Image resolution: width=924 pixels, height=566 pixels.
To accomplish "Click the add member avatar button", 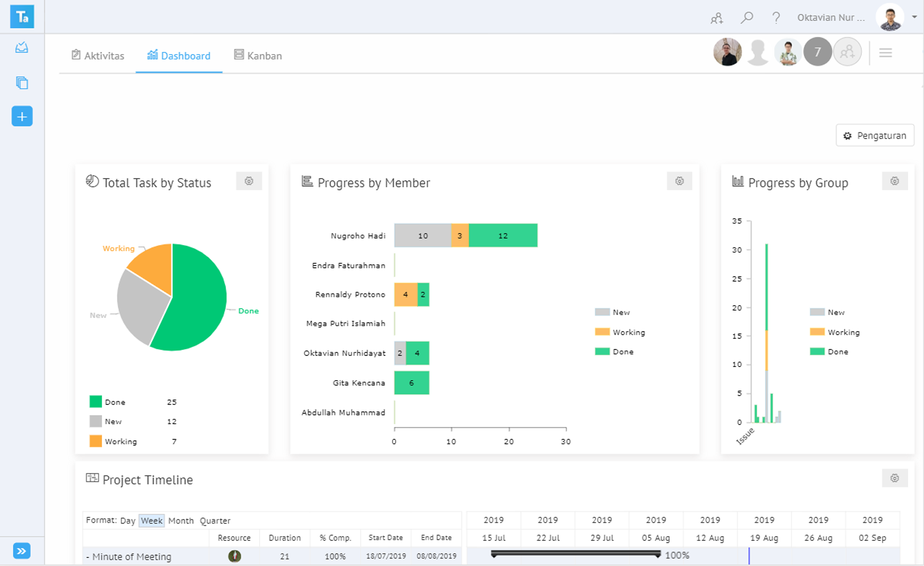I will 847,53.
